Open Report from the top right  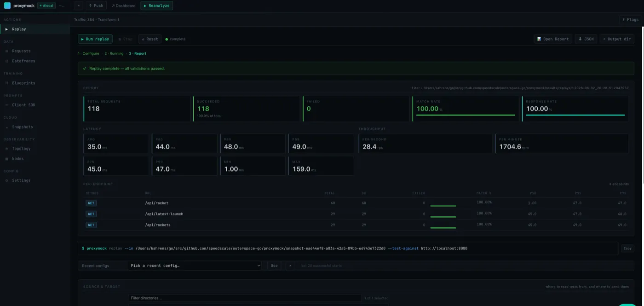[x=553, y=39]
